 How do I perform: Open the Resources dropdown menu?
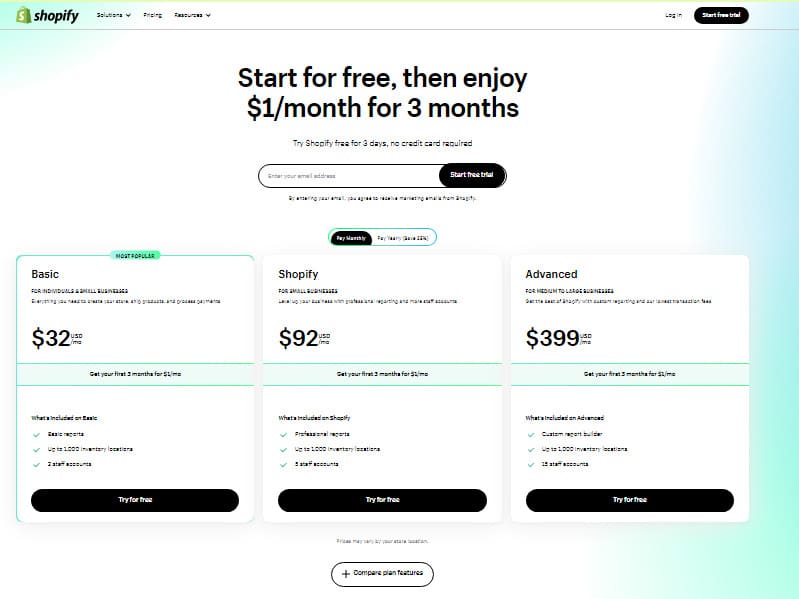(193, 15)
